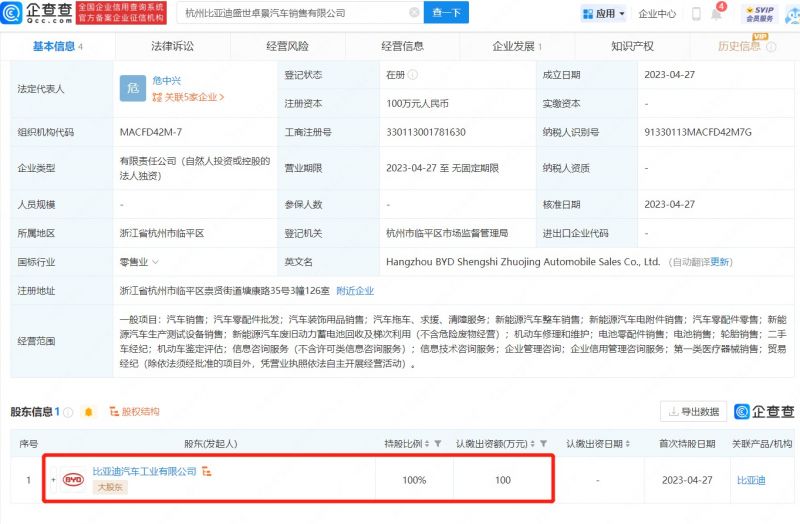Click the mobile phone icon in header
Viewport: 800px width, 524px height.
(696, 13)
